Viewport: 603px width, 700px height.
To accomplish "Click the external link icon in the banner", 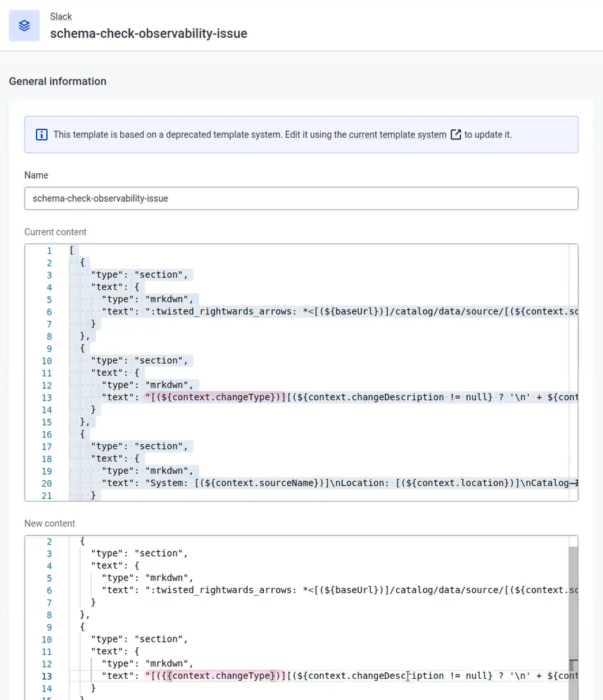I will point(455,134).
